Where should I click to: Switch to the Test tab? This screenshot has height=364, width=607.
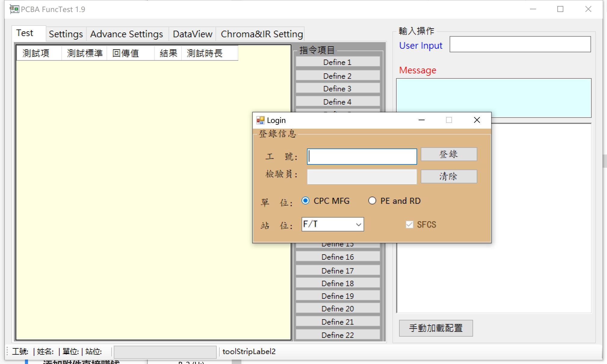coord(29,33)
